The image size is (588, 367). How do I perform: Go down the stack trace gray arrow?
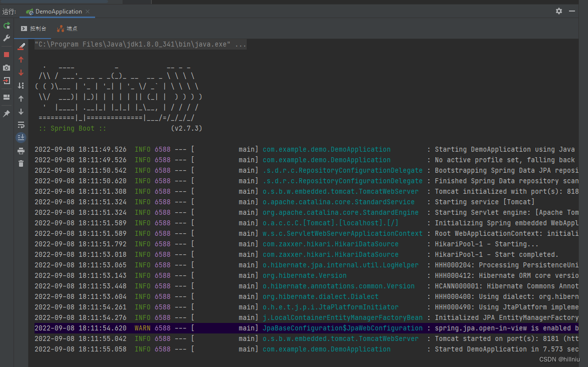[x=21, y=112]
